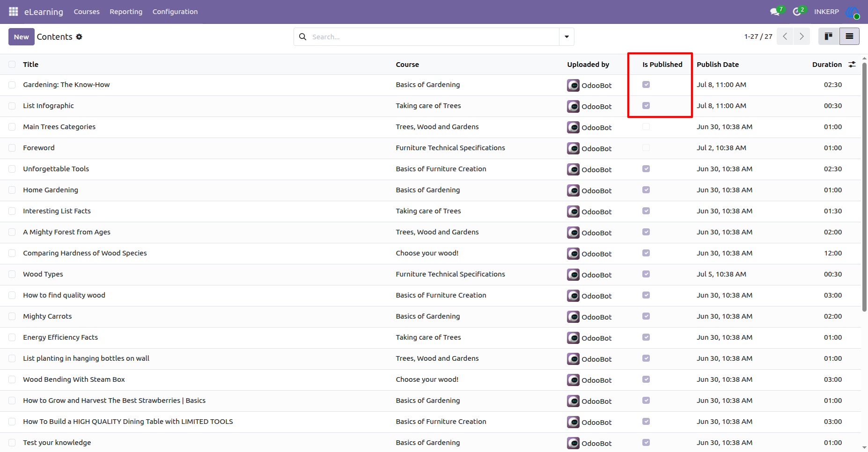This screenshot has width=868, height=452.
Task: Go to the previous page of records
Action: (785, 36)
